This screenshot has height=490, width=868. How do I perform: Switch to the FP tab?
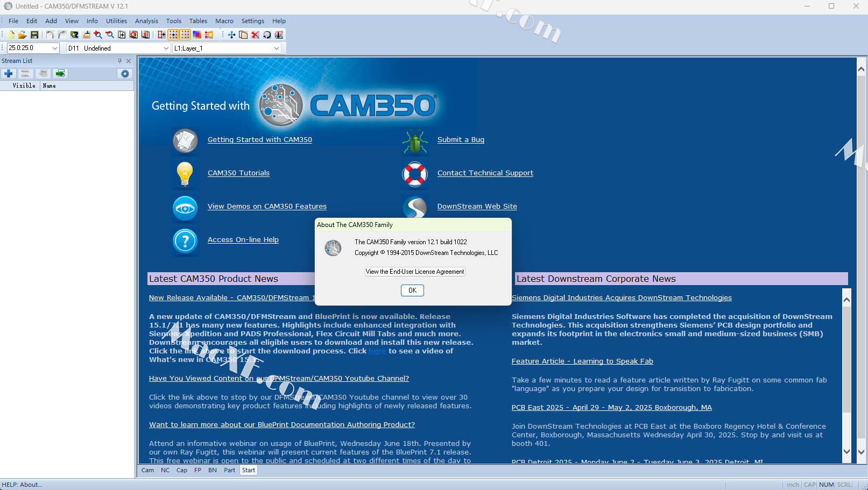197,470
